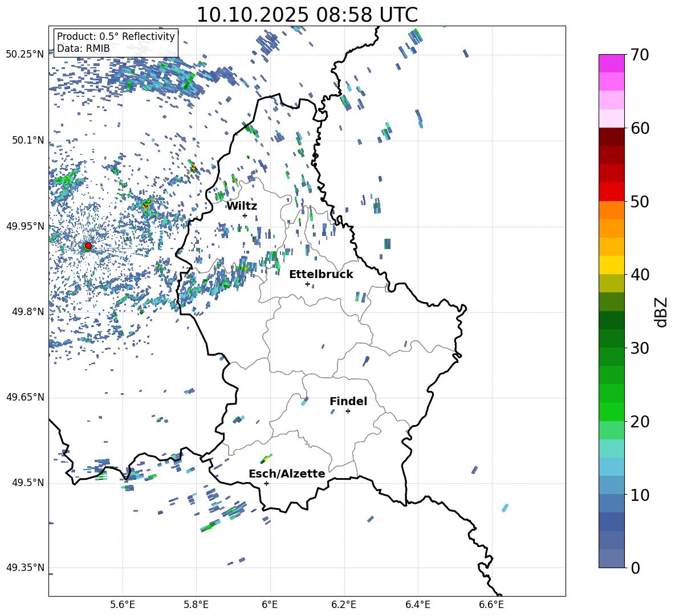Select the 'Findel' map label
The height and width of the screenshot is (616, 675).
click(x=348, y=401)
